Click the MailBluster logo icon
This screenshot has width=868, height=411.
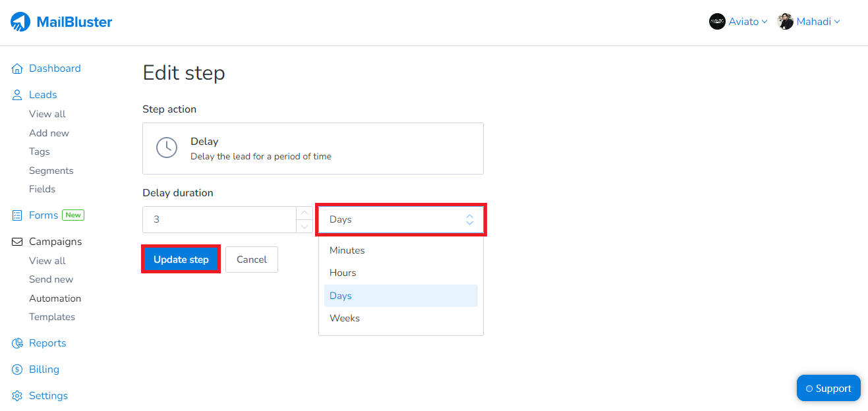(20, 21)
